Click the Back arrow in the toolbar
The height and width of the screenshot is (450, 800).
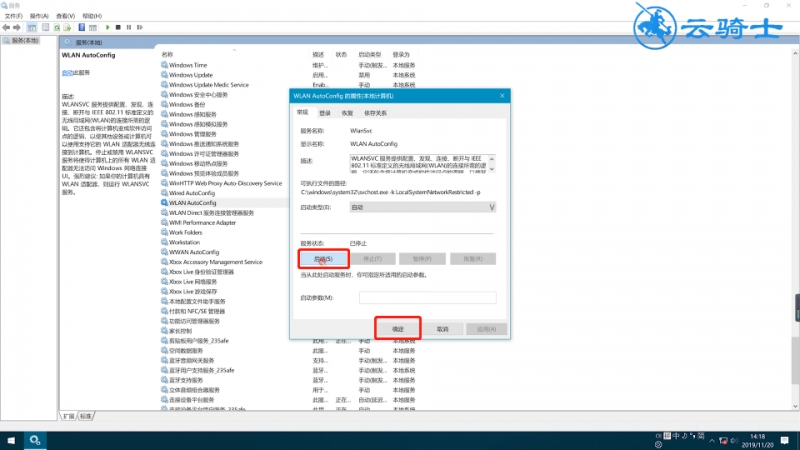coord(6,27)
